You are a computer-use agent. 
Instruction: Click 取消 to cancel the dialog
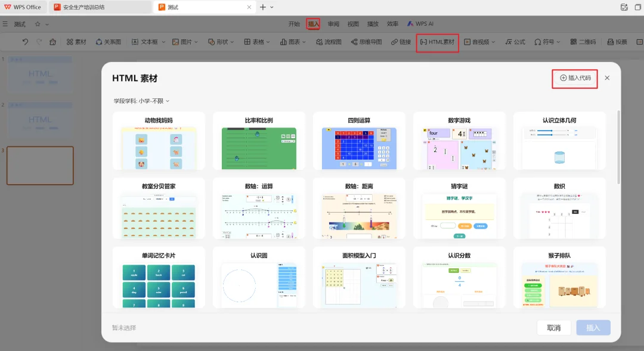553,328
